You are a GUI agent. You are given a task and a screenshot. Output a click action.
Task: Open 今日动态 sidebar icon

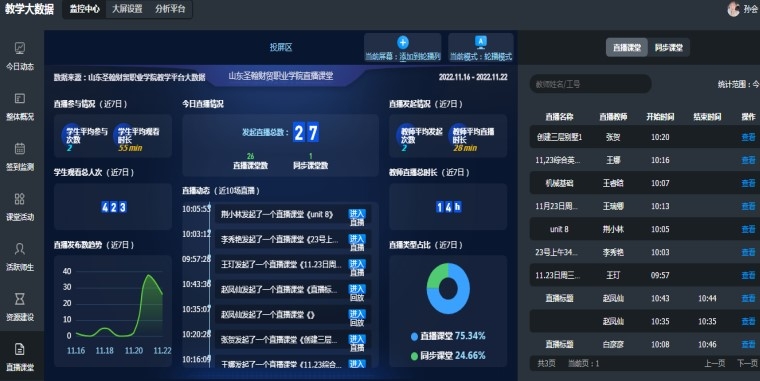coord(20,48)
